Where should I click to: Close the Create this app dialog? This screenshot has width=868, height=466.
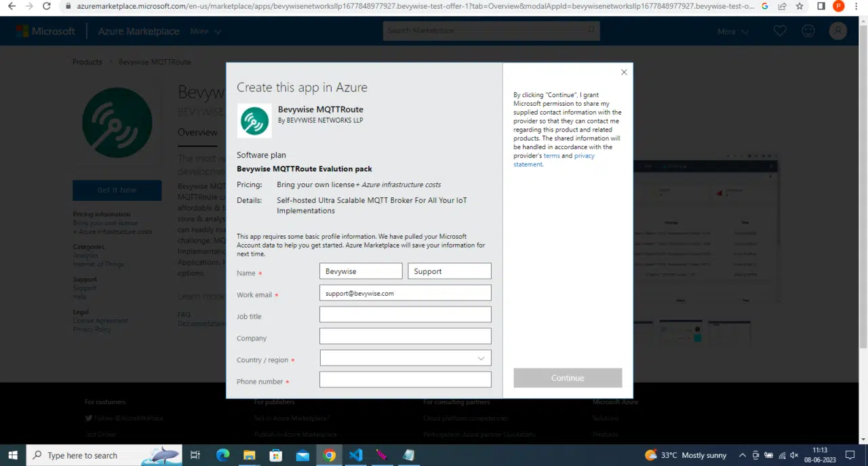point(624,72)
